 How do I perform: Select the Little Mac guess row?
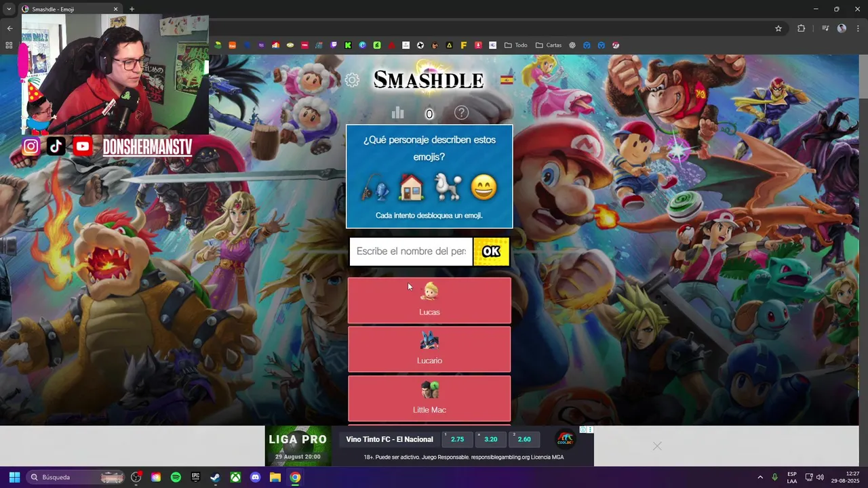[429, 399]
